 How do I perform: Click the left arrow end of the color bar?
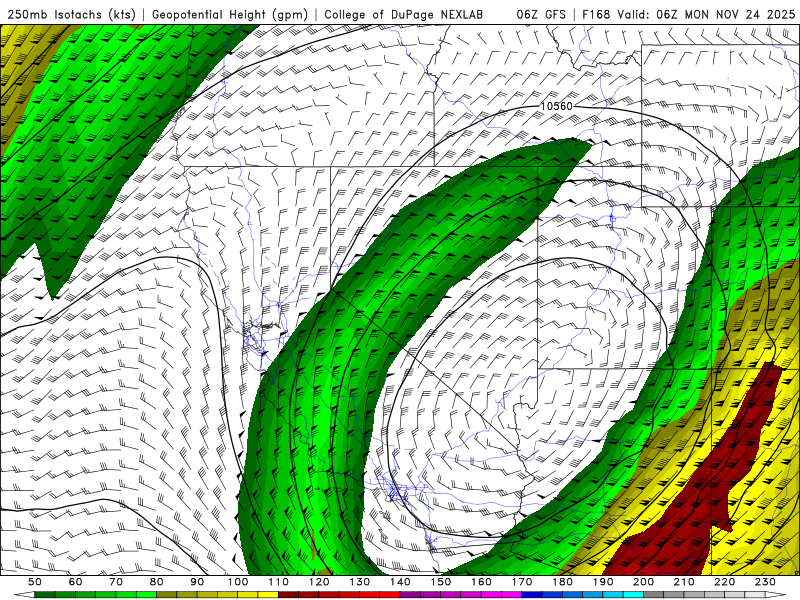pos(24,594)
